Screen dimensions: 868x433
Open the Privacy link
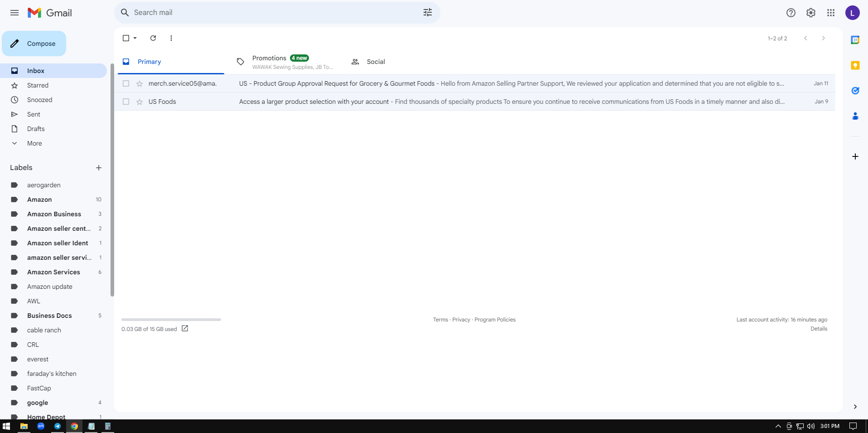pos(461,320)
